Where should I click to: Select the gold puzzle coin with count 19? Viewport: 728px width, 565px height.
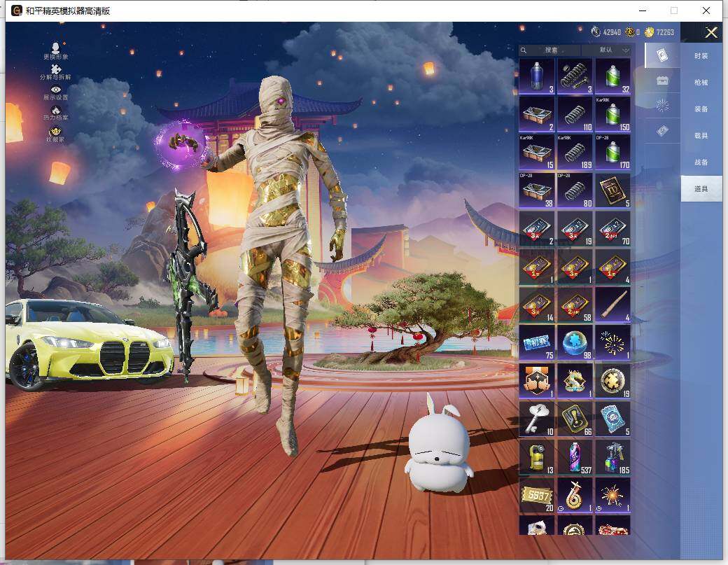coord(613,381)
